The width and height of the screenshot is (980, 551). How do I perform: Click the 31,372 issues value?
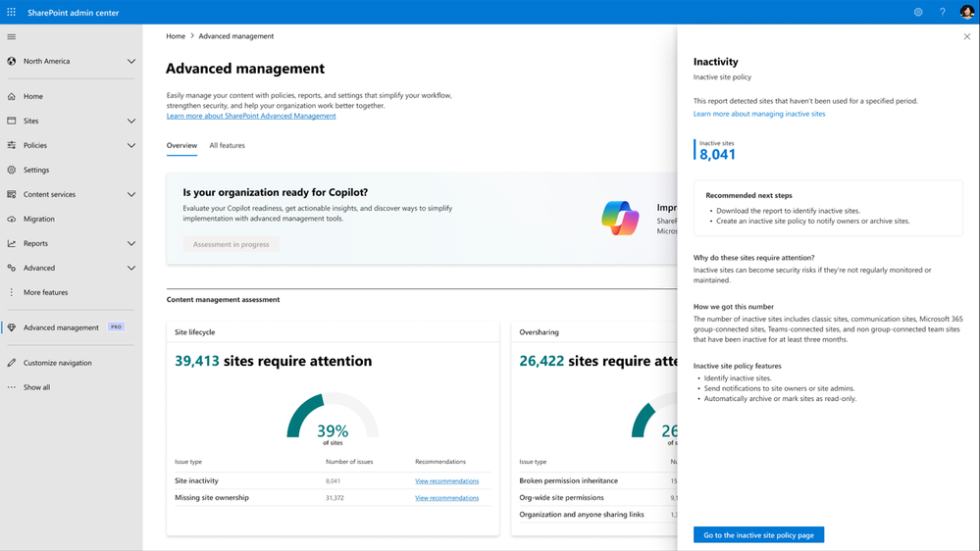coord(335,498)
